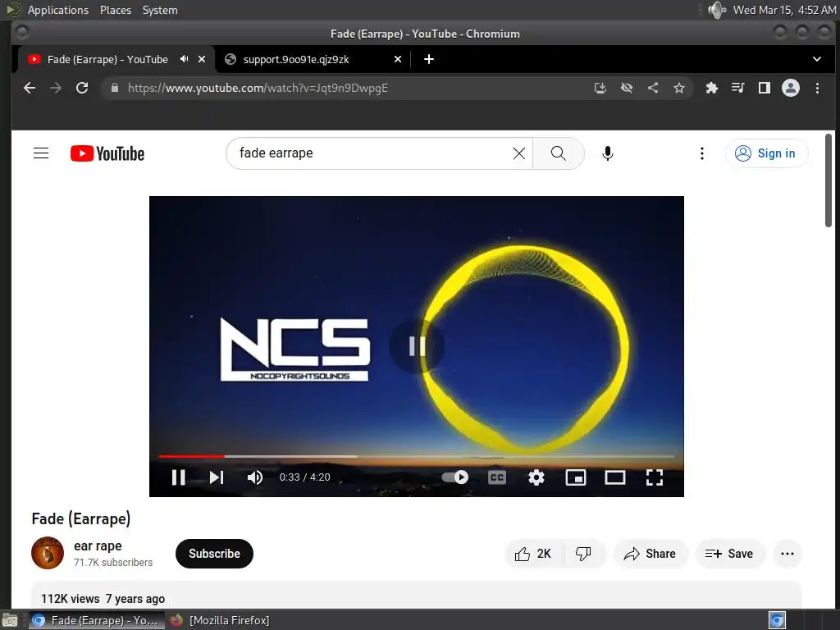Screen dimensions: 840x630
Task: Go forward in browser history
Action: click(x=56, y=88)
